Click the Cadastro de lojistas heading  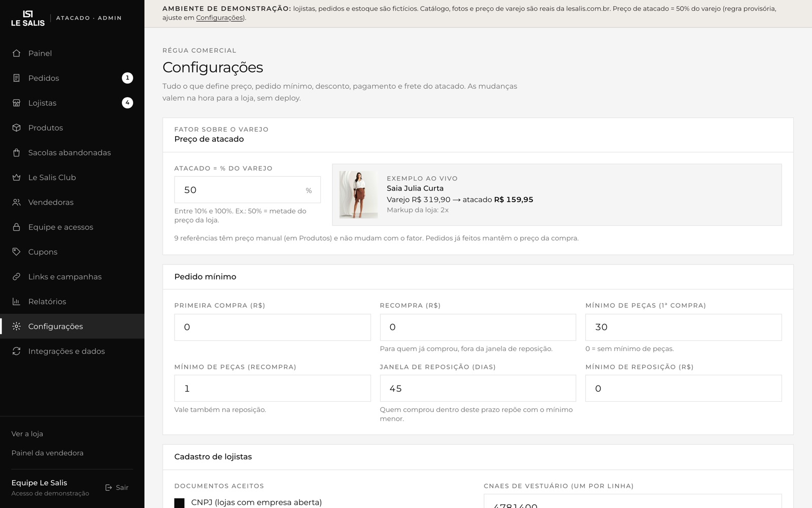[x=213, y=457]
